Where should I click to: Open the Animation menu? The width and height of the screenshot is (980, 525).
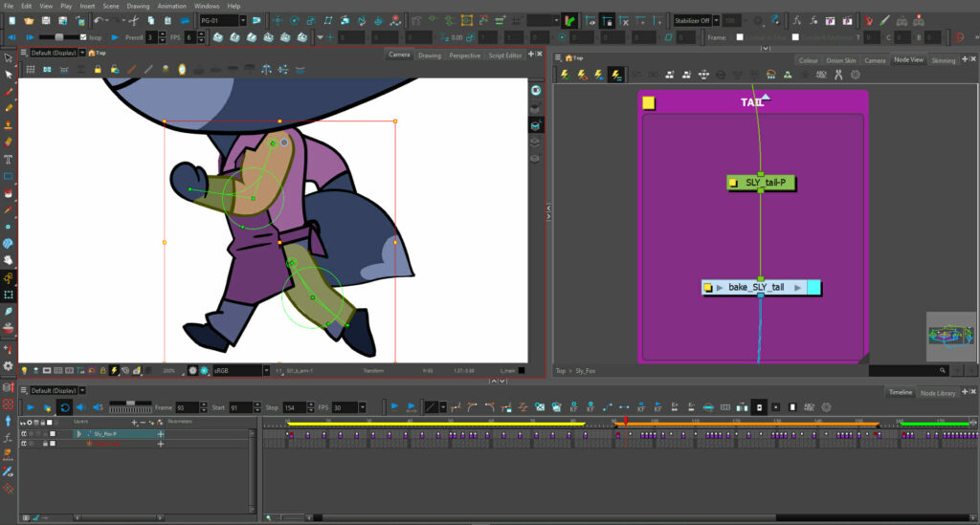172,6
